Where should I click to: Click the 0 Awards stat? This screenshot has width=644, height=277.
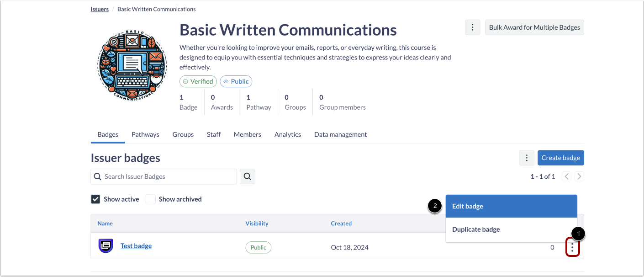[222, 102]
